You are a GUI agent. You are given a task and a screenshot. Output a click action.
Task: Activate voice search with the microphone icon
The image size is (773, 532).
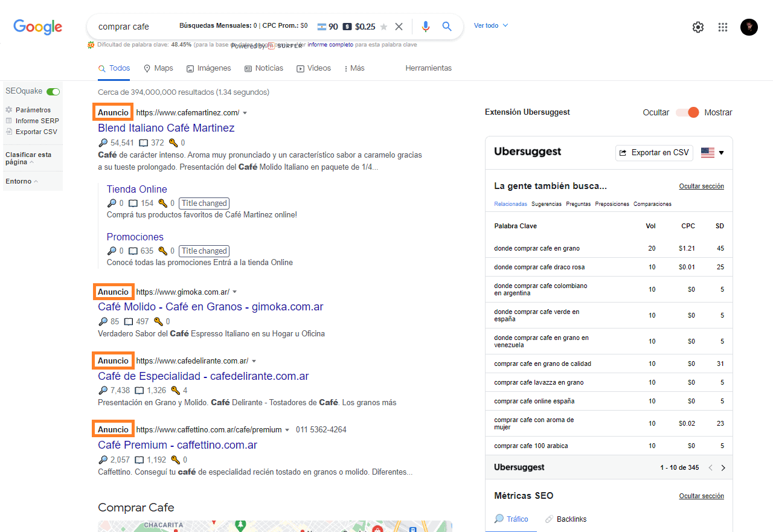coord(425,27)
